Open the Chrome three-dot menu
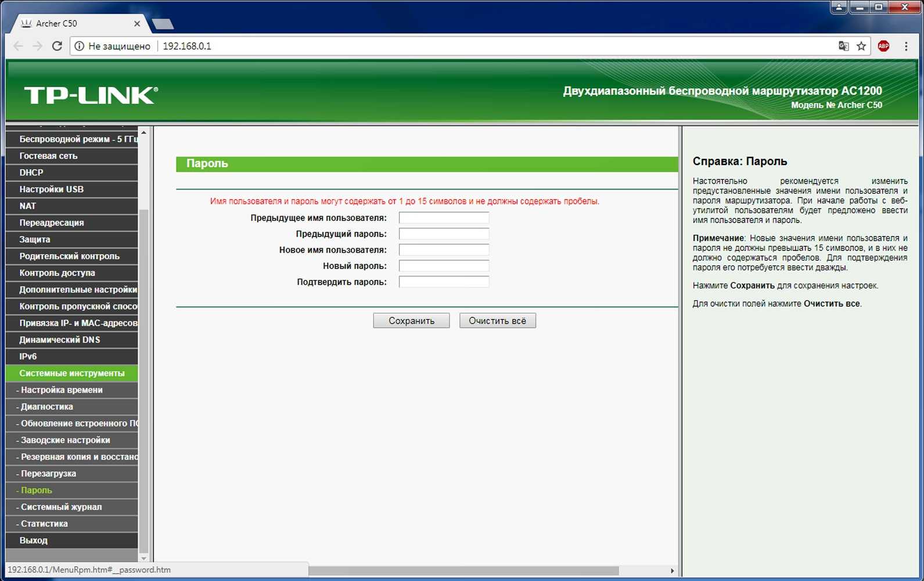The image size is (924, 581). (906, 46)
